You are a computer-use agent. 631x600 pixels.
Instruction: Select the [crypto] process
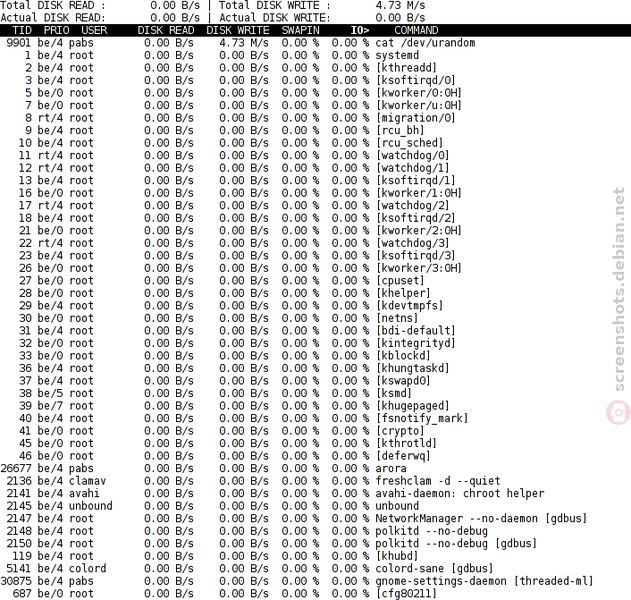coord(316,431)
